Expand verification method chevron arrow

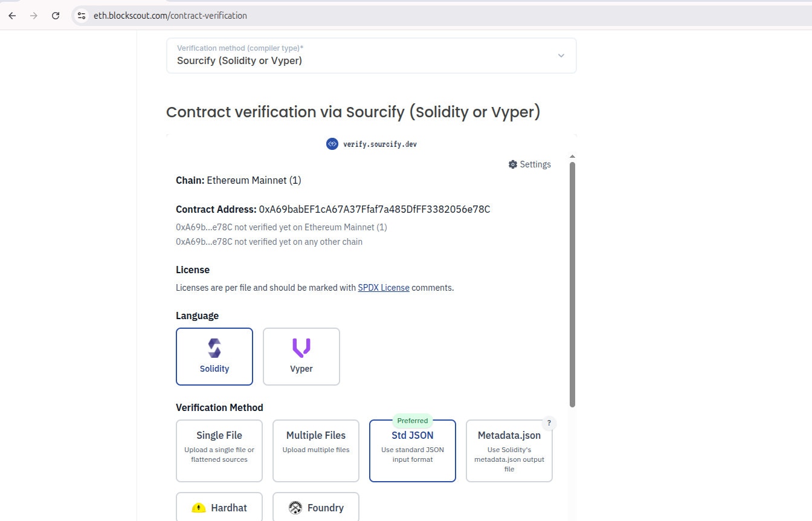pyautogui.click(x=561, y=56)
